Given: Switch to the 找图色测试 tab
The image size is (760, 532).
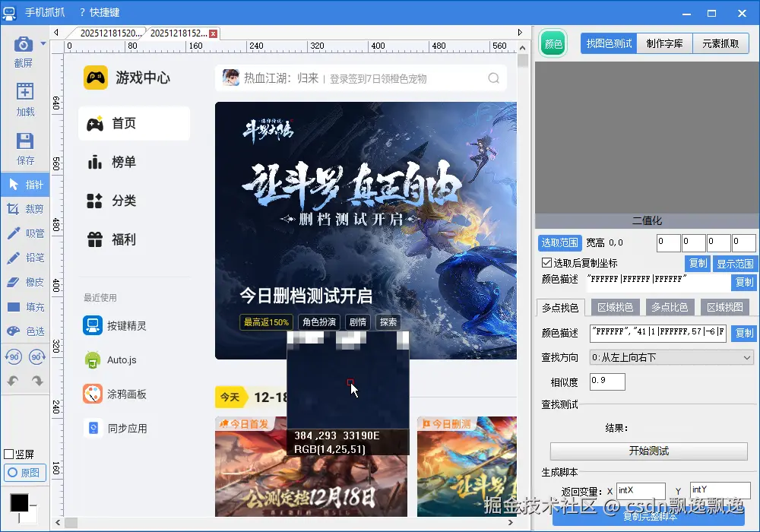Looking at the screenshot, I should [609, 43].
